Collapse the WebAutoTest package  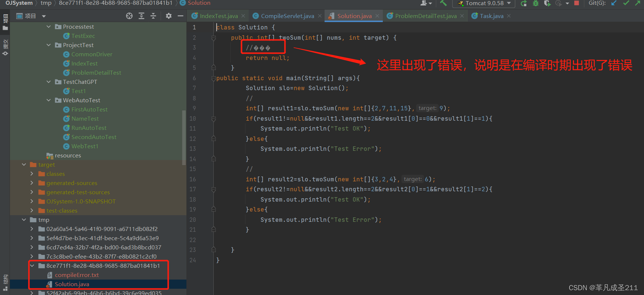pyautogui.click(x=49, y=100)
